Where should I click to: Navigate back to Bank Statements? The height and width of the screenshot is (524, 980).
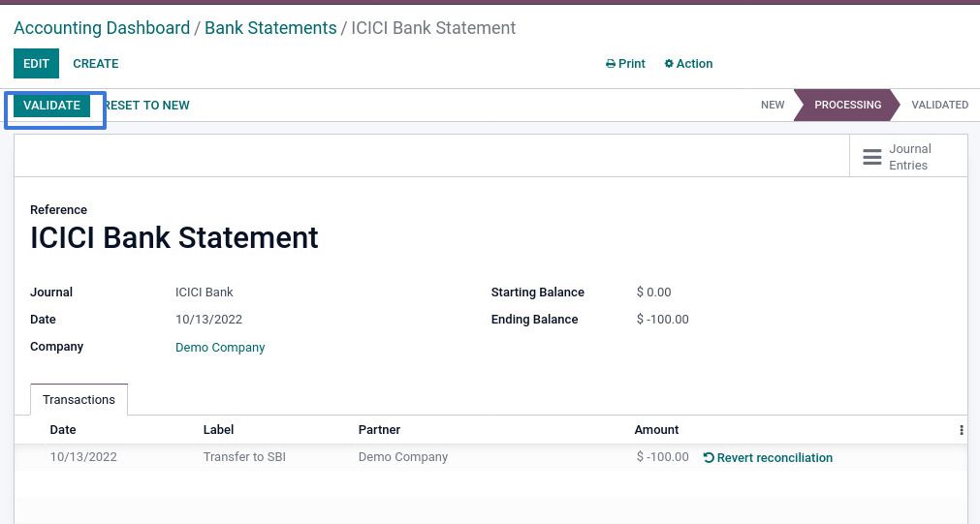[270, 28]
